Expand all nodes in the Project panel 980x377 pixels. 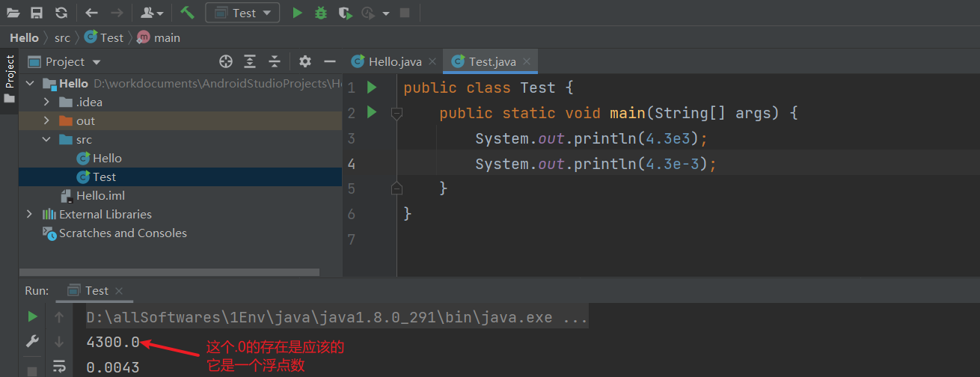coord(250,61)
